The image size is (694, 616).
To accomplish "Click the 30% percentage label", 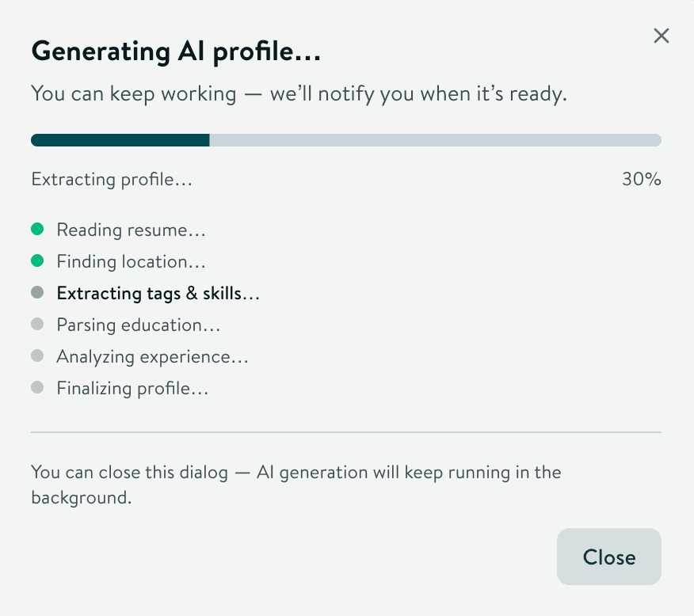I will click(641, 179).
